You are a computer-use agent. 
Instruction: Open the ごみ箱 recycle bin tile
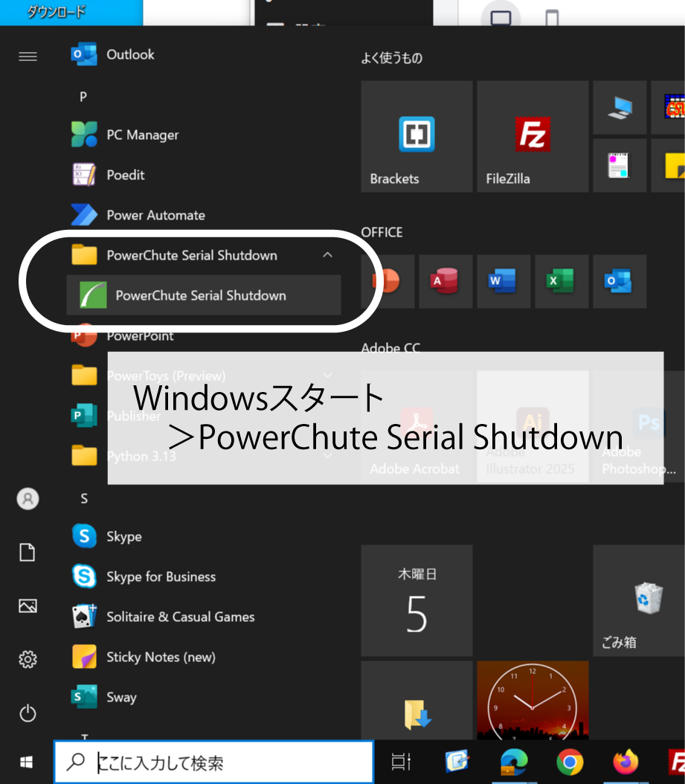(x=639, y=600)
